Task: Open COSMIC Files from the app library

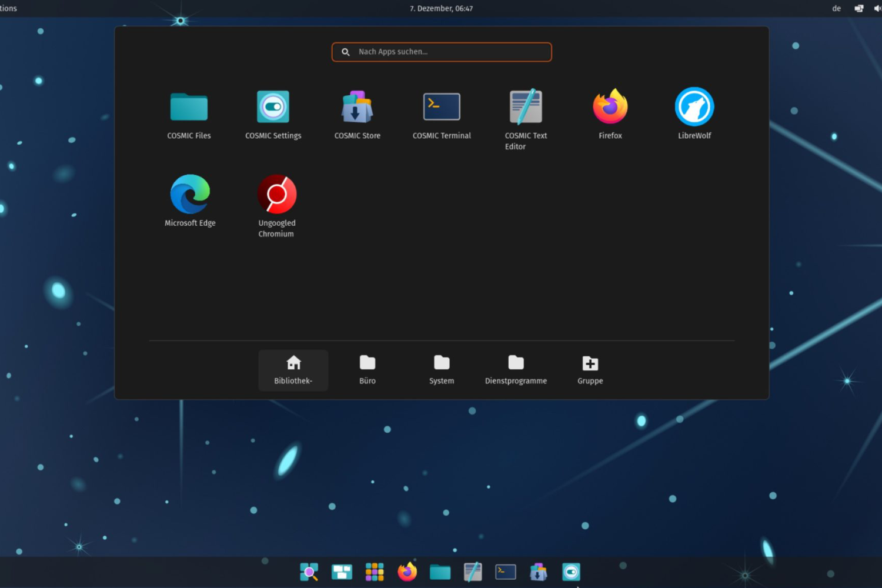Action: (x=189, y=115)
